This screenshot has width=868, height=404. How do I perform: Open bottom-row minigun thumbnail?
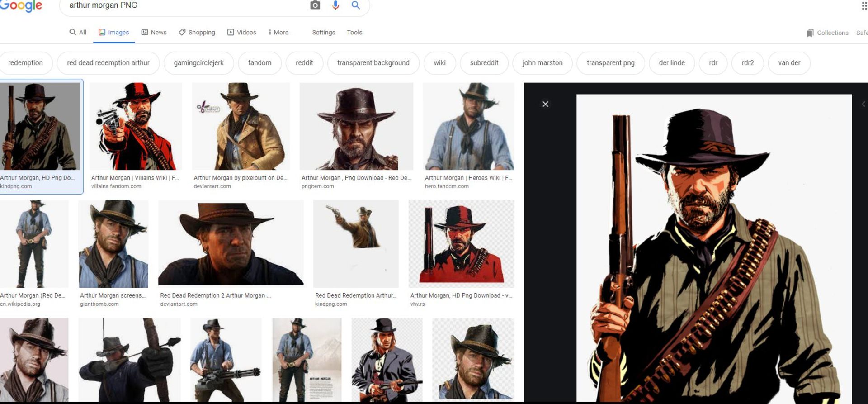226,360
